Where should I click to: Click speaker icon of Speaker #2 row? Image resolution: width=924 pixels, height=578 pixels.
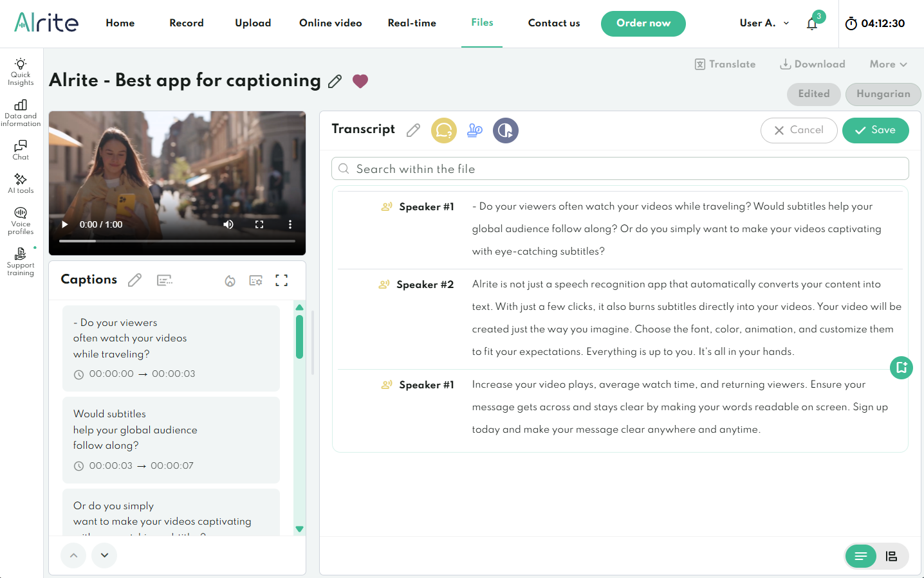[x=384, y=284]
